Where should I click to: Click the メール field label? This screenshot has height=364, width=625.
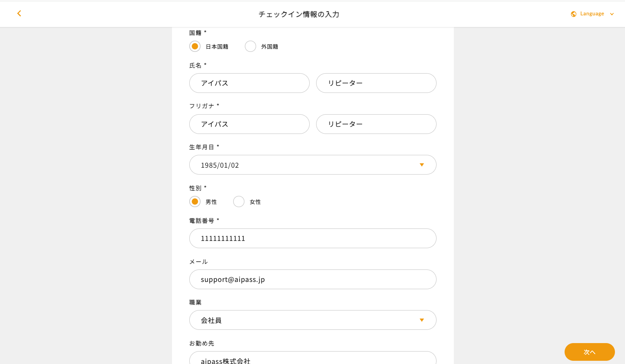199,262
